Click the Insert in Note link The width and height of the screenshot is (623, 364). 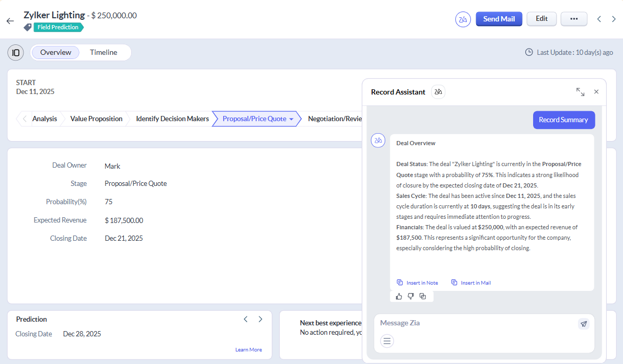[422, 283]
